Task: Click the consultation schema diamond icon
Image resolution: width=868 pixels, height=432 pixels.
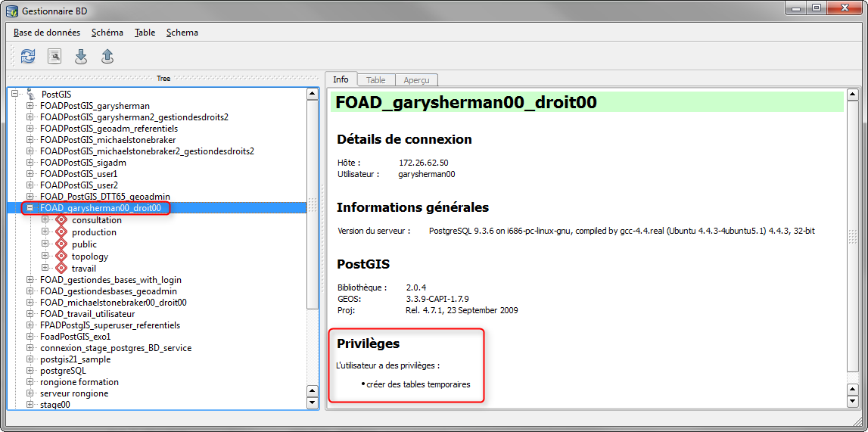Action: pos(61,220)
